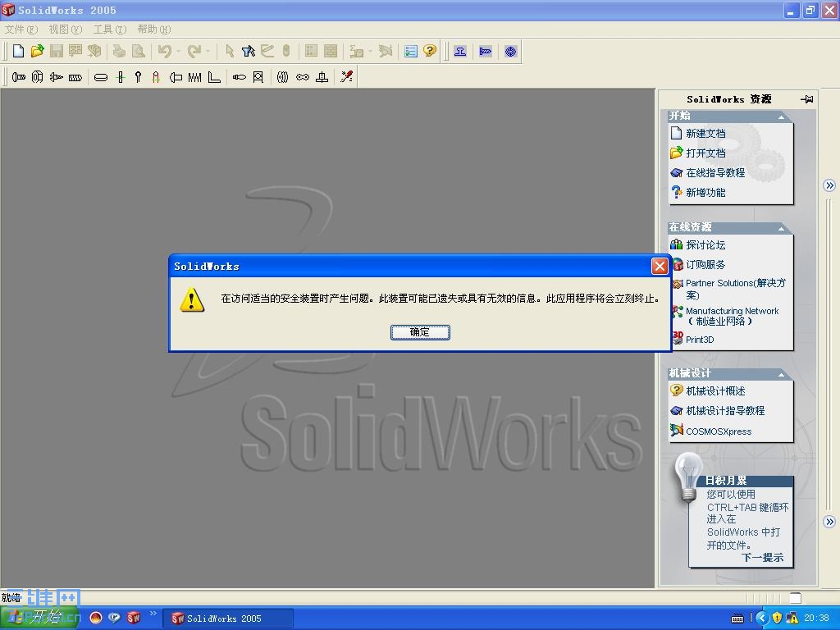Select the compression spring zigzag icon

coord(194,77)
